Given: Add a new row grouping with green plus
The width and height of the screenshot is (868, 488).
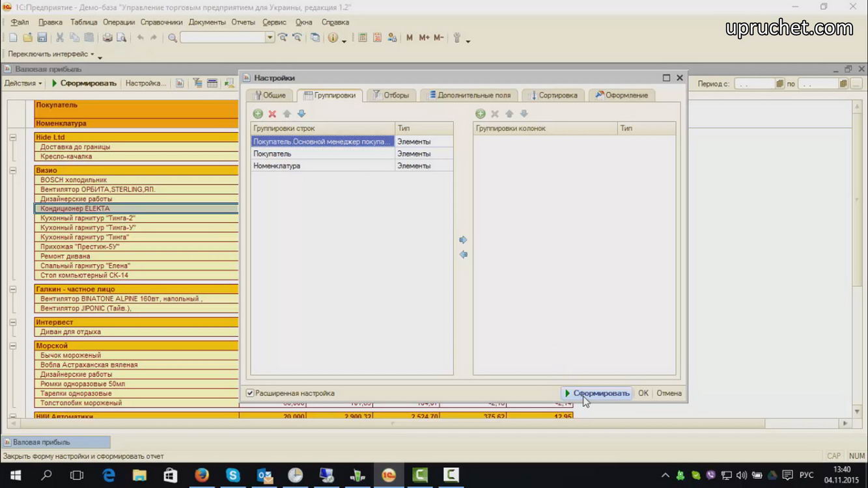Looking at the screenshot, I should click(x=258, y=114).
